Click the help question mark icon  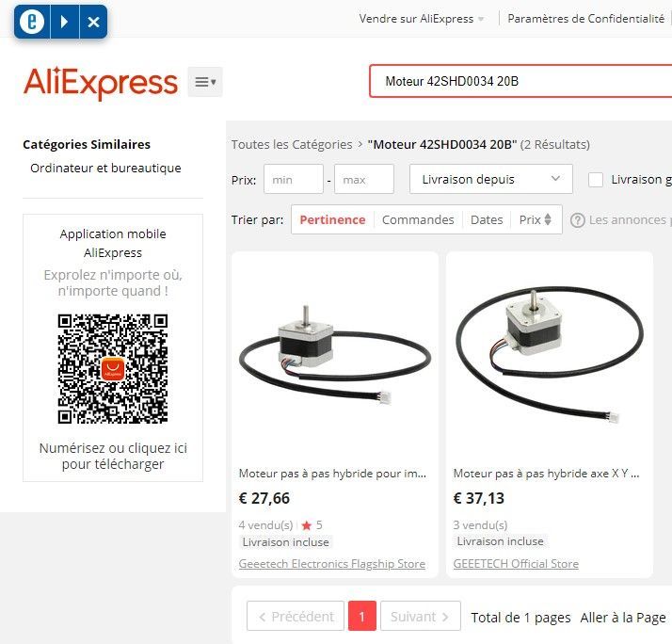pos(577,220)
